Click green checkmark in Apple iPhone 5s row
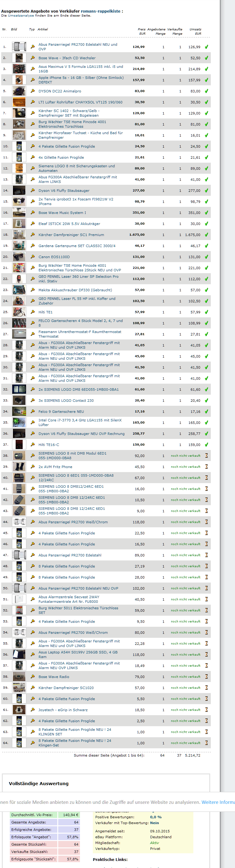This screenshot has height=868, width=235. pos(207,80)
